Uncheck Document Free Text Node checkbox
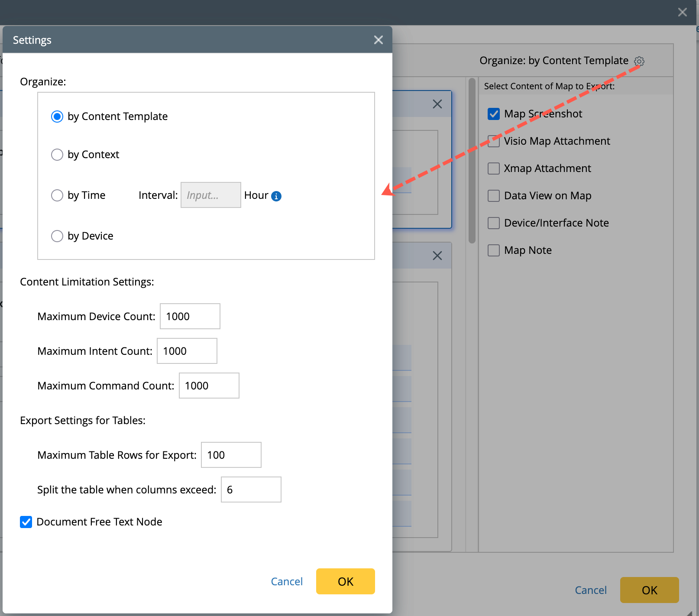Screen dimensions: 699x616 pos(26,522)
